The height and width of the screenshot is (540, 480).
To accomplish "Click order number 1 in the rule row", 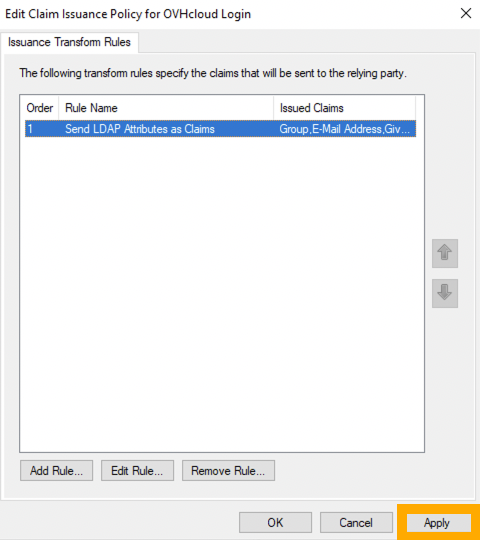I will click(x=30, y=129).
